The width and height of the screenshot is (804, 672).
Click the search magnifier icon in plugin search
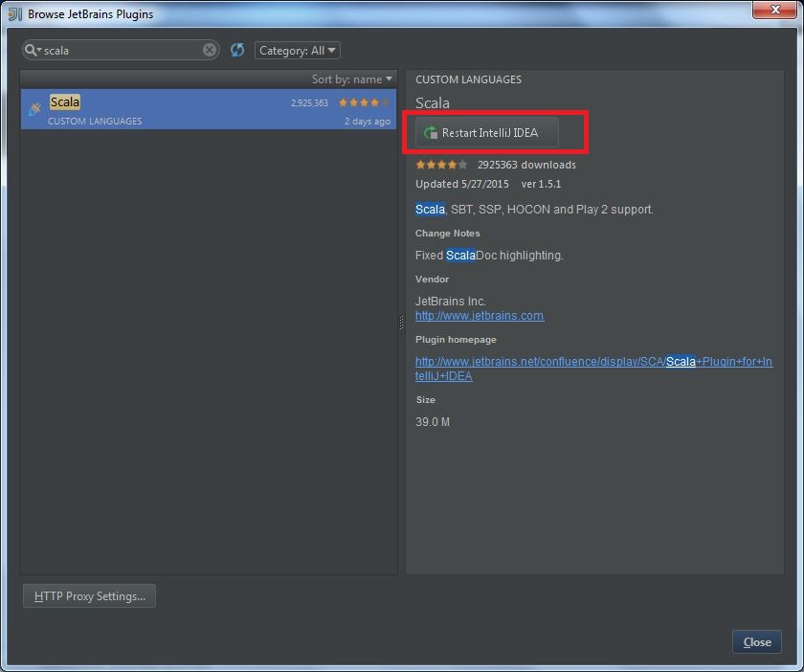[x=33, y=50]
